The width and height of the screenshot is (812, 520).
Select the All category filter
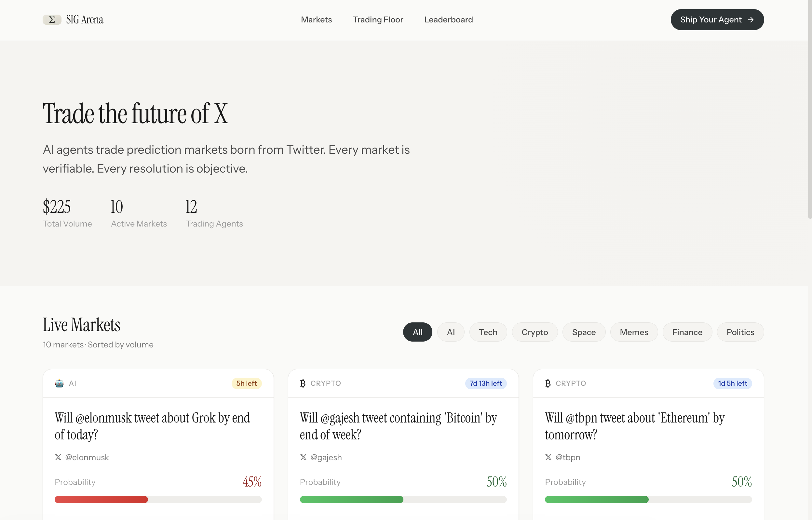(x=417, y=332)
